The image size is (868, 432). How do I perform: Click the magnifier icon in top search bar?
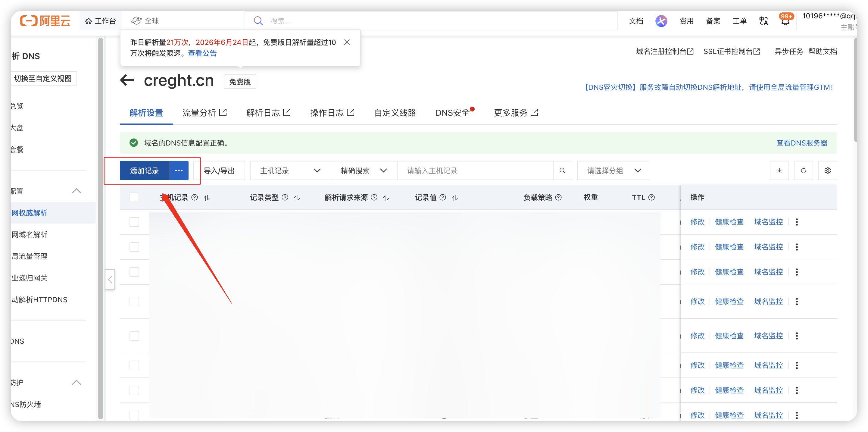[x=258, y=21]
